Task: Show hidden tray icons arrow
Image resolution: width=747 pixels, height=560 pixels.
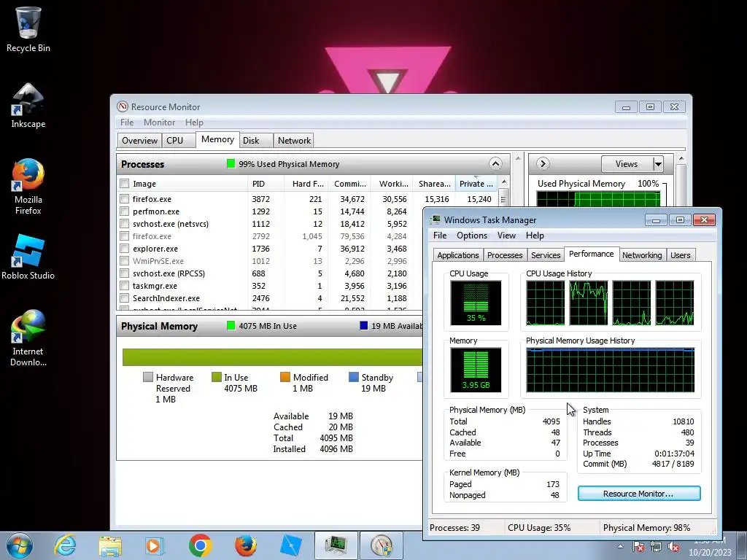Action: click(x=620, y=546)
